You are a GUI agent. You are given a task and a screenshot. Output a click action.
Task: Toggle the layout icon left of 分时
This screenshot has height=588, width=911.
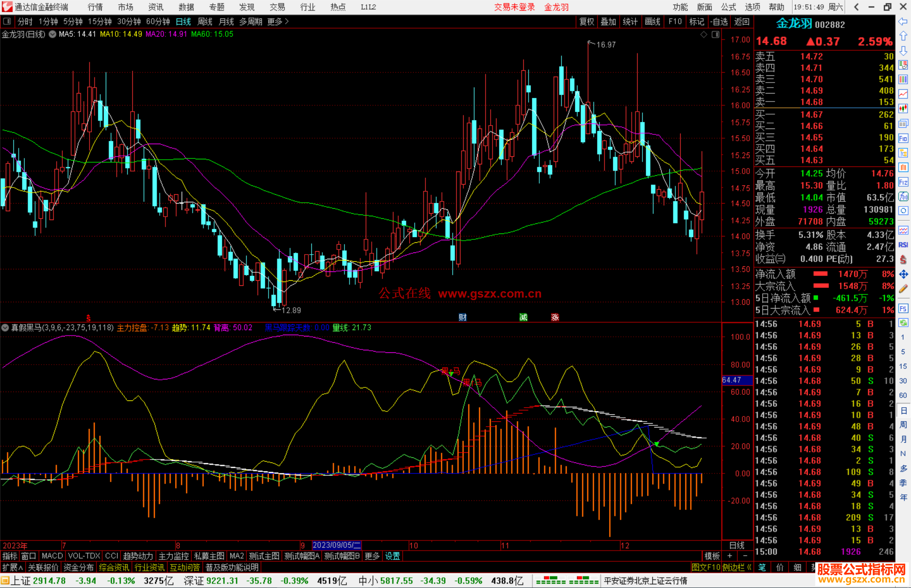click(x=7, y=21)
